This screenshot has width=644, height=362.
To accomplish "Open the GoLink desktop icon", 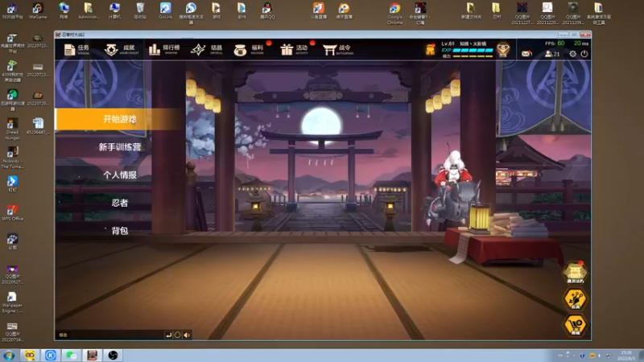I will tap(165, 11).
